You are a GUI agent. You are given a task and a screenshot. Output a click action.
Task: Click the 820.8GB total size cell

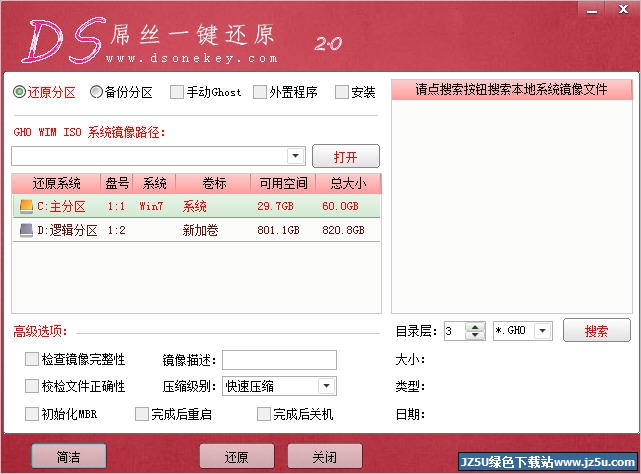[x=343, y=230]
